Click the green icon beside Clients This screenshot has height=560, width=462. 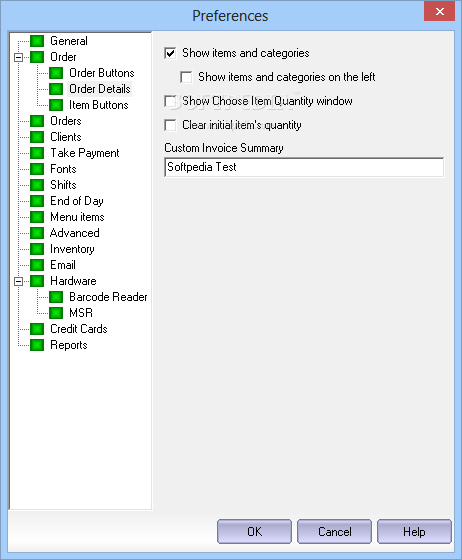click(x=37, y=137)
